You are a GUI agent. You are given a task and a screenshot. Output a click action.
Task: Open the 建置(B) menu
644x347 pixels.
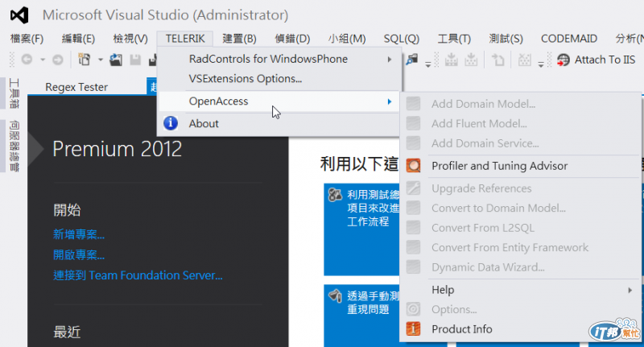pos(239,39)
